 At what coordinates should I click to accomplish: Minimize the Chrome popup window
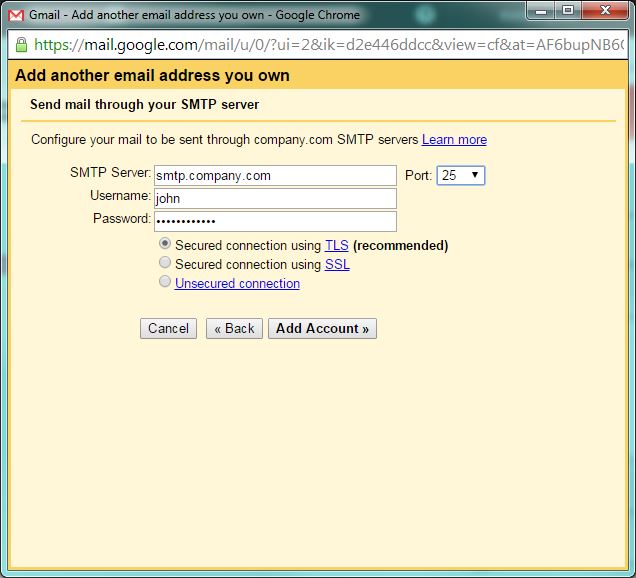pyautogui.click(x=541, y=11)
